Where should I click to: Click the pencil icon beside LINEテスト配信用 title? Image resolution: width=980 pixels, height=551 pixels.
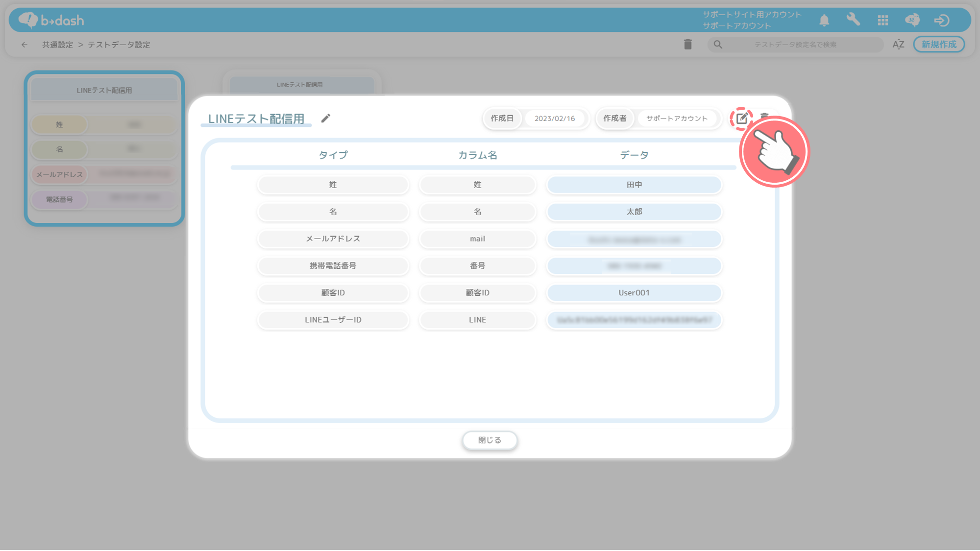click(326, 119)
